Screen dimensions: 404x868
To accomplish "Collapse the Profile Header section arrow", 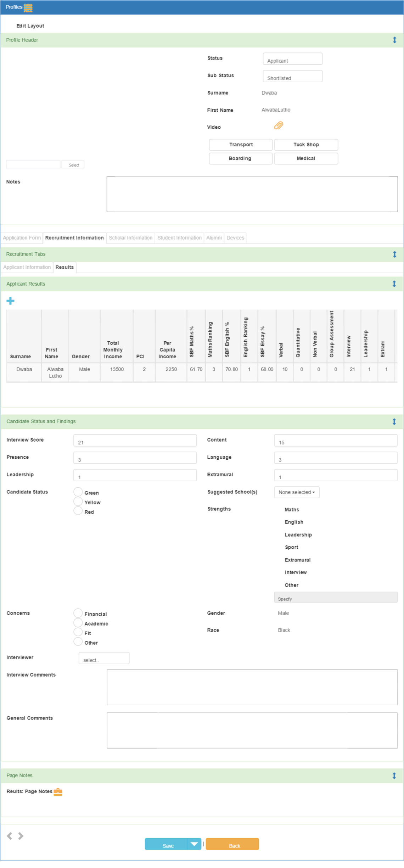I will 394,40.
